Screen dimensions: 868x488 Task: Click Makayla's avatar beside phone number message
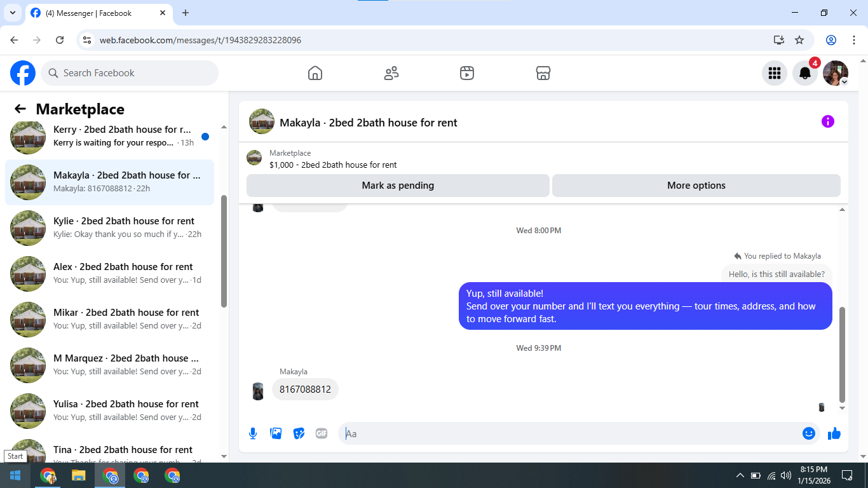[258, 391]
